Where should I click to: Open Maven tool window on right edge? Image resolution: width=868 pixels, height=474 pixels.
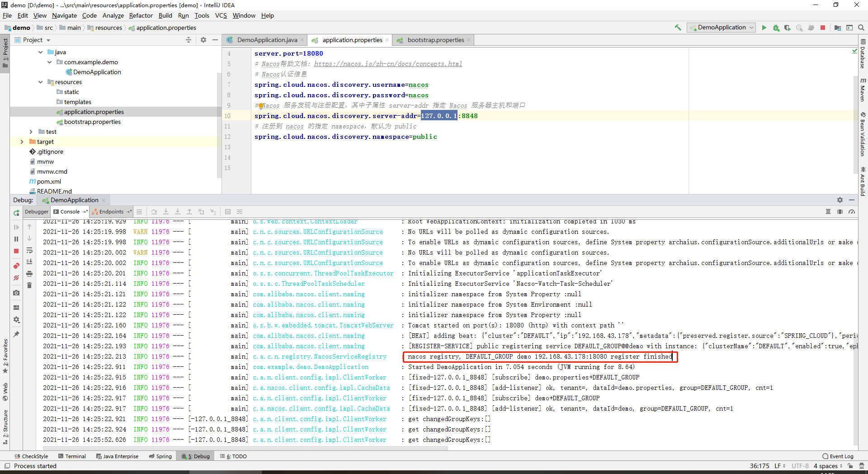tap(863, 90)
